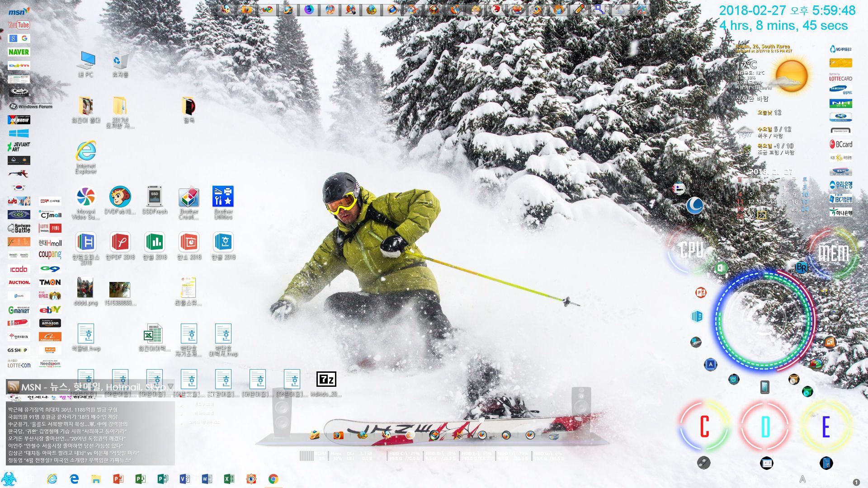Screen dimensions: 868x488
Task: Open the amazon shortcut
Action: 50,323
